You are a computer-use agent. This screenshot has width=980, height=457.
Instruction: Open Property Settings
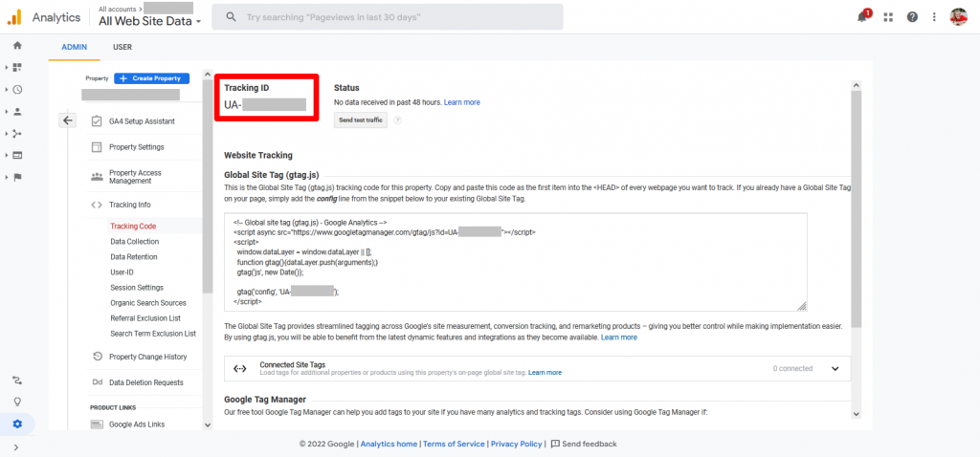pos(136,147)
